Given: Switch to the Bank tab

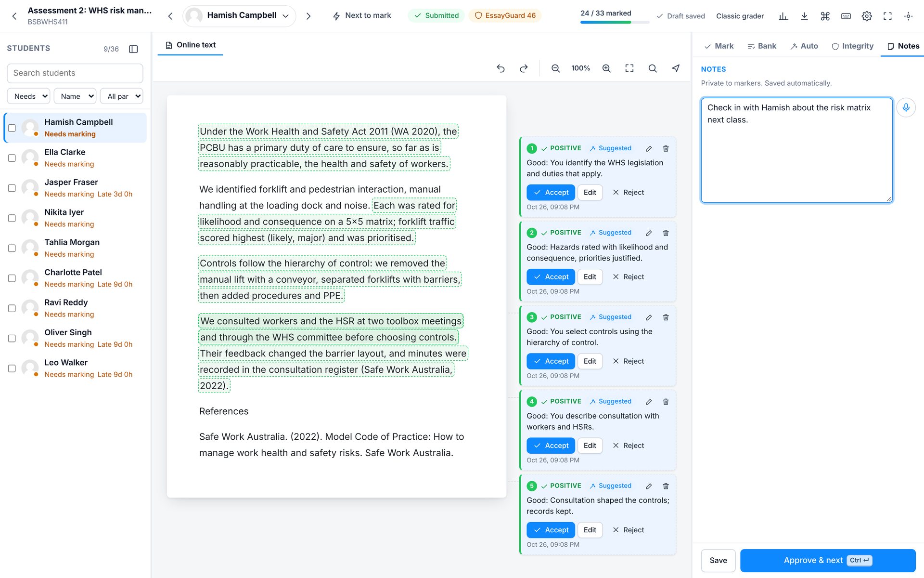Looking at the screenshot, I should coord(762,46).
